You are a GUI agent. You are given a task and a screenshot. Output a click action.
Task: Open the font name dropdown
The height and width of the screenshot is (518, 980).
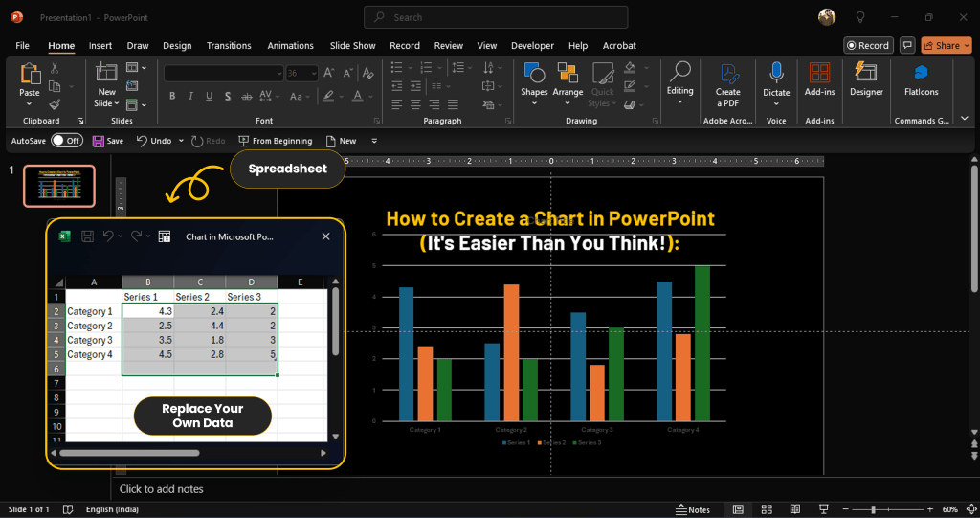278,73
